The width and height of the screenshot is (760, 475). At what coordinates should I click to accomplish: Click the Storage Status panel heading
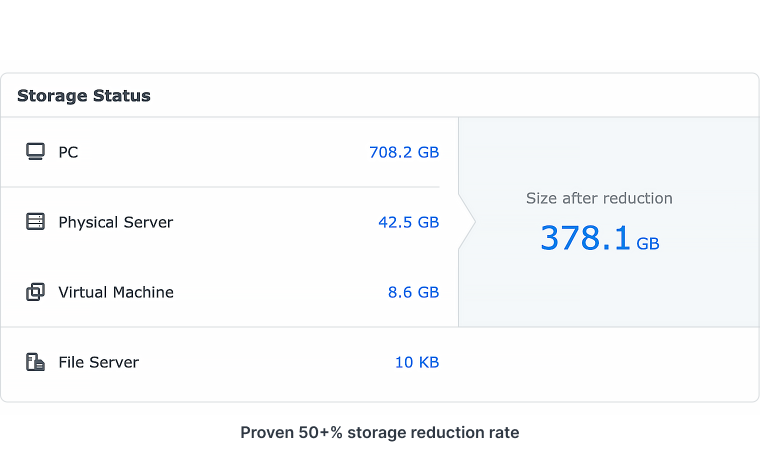(x=84, y=95)
